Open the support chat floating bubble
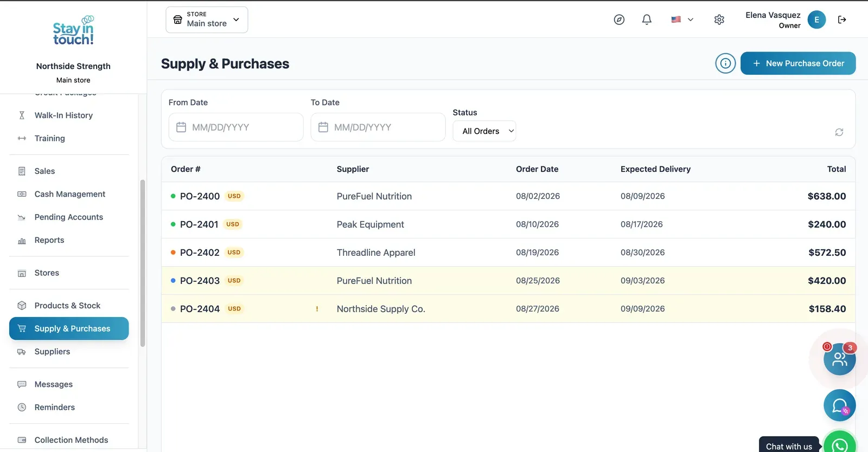The width and height of the screenshot is (868, 452). pos(839,405)
